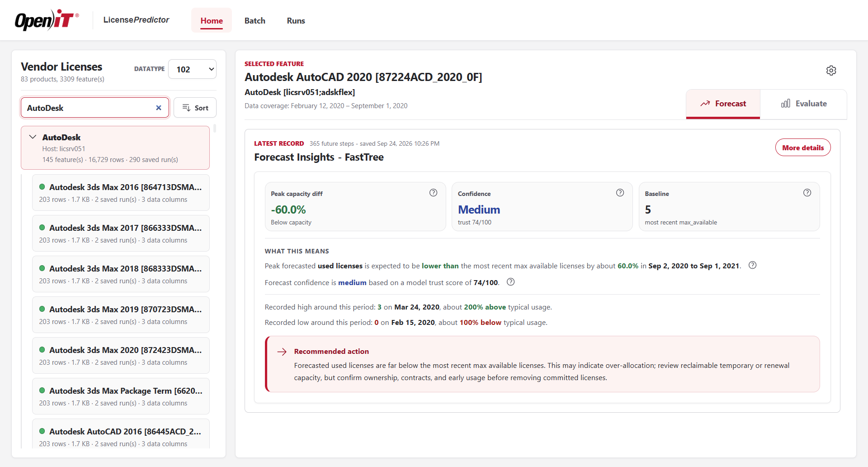Collapse the AutoDesk vendor group chevron
868x467 pixels.
(33, 137)
